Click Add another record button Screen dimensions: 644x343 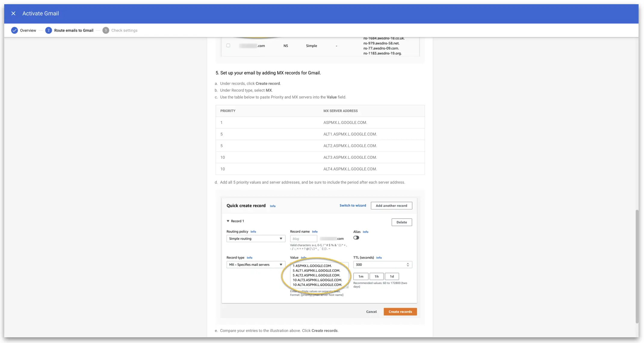click(x=392, y=206)
